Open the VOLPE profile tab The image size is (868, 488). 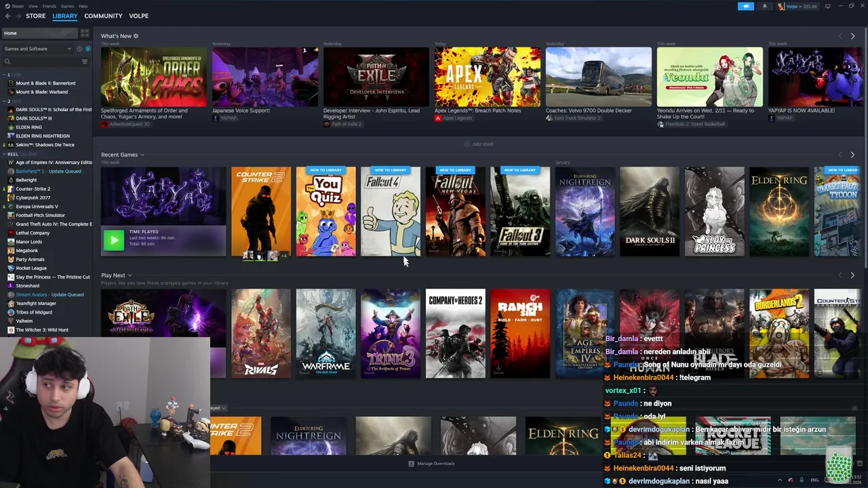pos(139,16)
